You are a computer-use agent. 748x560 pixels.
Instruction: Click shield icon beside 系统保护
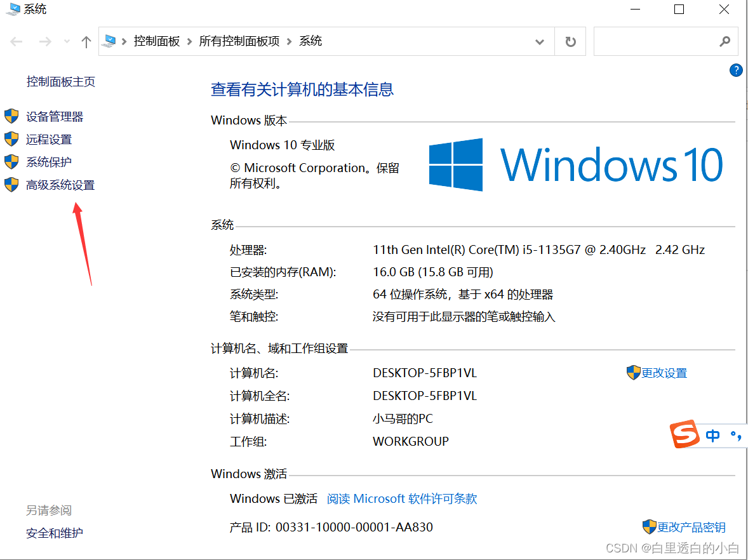[11, 162]
